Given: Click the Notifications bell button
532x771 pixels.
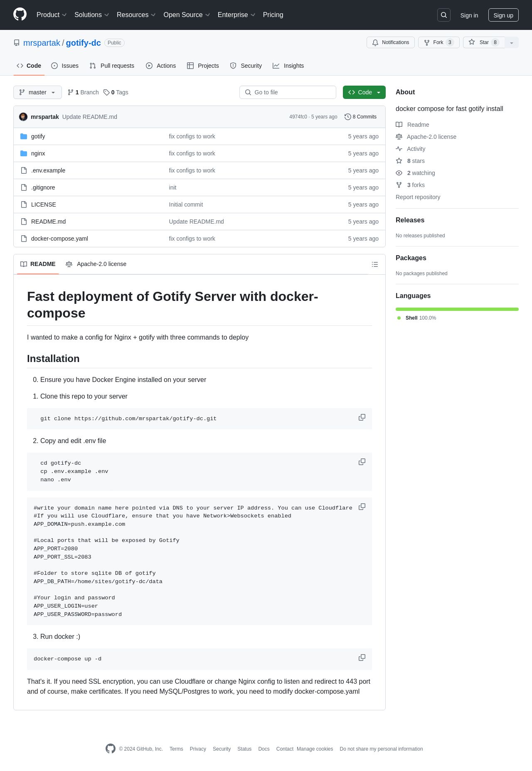Looking at the screenshot, I should (390, 42).
